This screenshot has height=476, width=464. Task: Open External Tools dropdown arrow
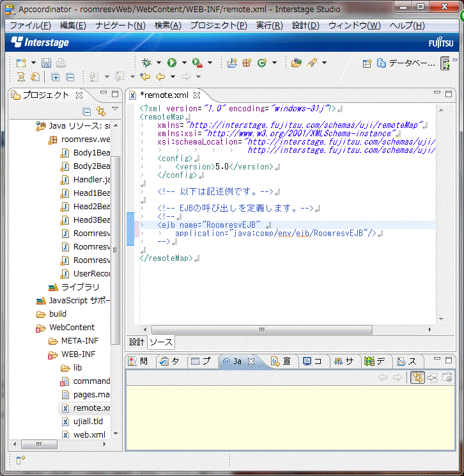(x=210, y=63)
